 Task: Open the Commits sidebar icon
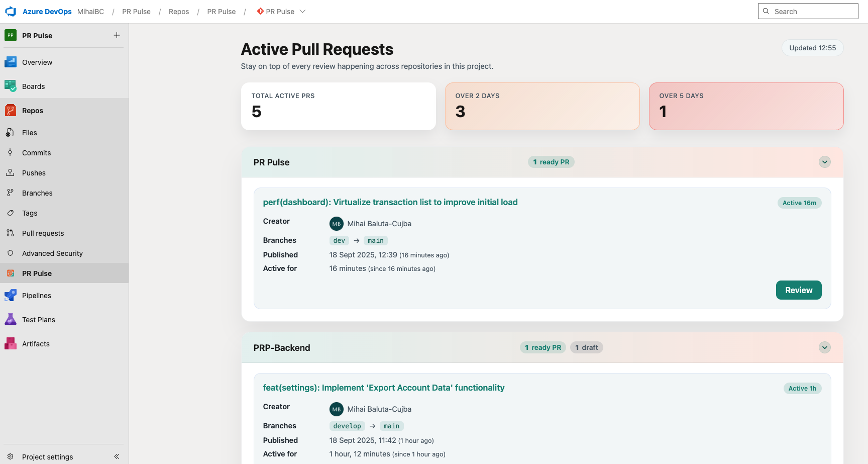point(10,153)
